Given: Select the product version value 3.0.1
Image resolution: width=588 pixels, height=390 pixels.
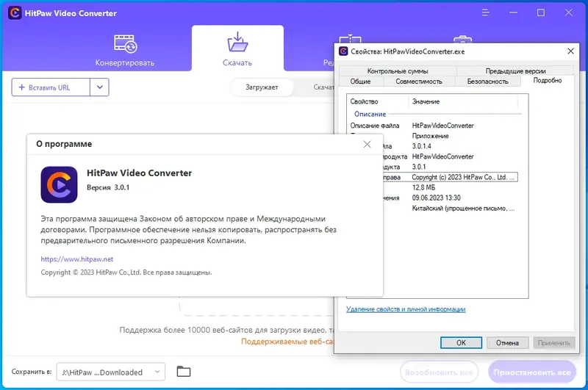Looking at the screenshot, I should coord(418,167).
